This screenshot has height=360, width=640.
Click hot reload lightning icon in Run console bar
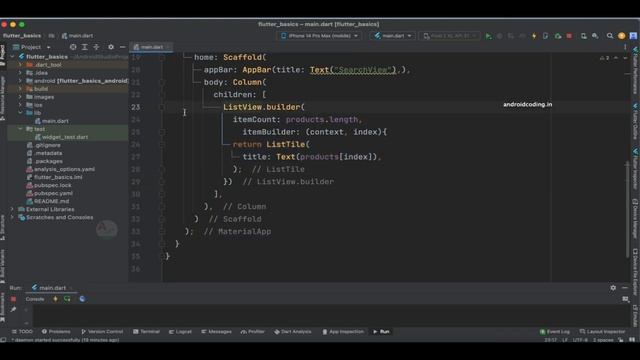[56, 299]
